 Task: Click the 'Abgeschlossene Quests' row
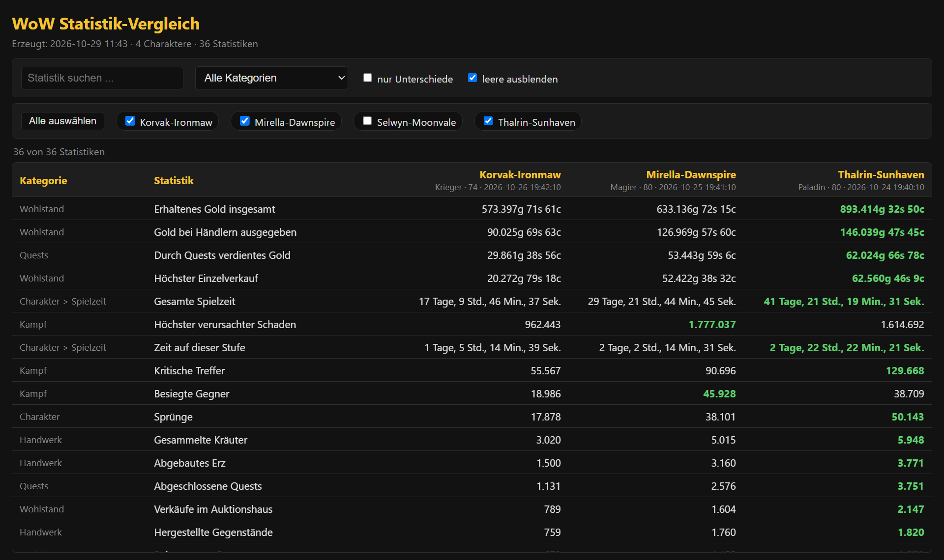(x=472, y=486)
